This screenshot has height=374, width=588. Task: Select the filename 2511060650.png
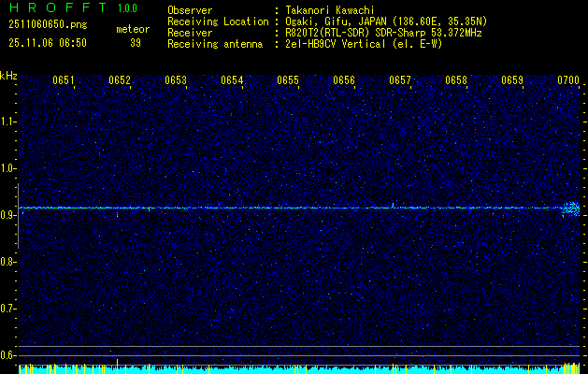pos(48,25)
